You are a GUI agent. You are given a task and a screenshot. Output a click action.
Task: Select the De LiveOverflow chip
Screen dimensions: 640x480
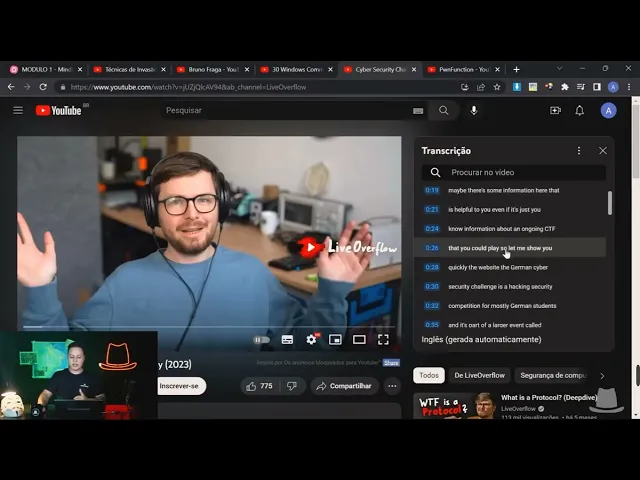pyautogui.click(x=480, y=376)
